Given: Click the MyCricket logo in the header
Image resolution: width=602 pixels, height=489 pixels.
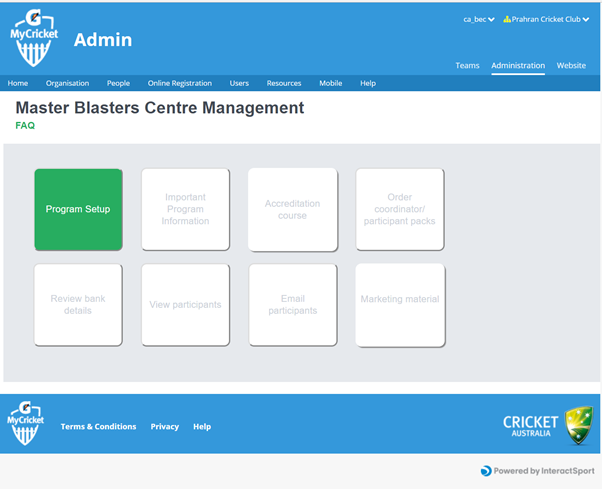Looking at the screenshot, I should [x=34, y=38].
